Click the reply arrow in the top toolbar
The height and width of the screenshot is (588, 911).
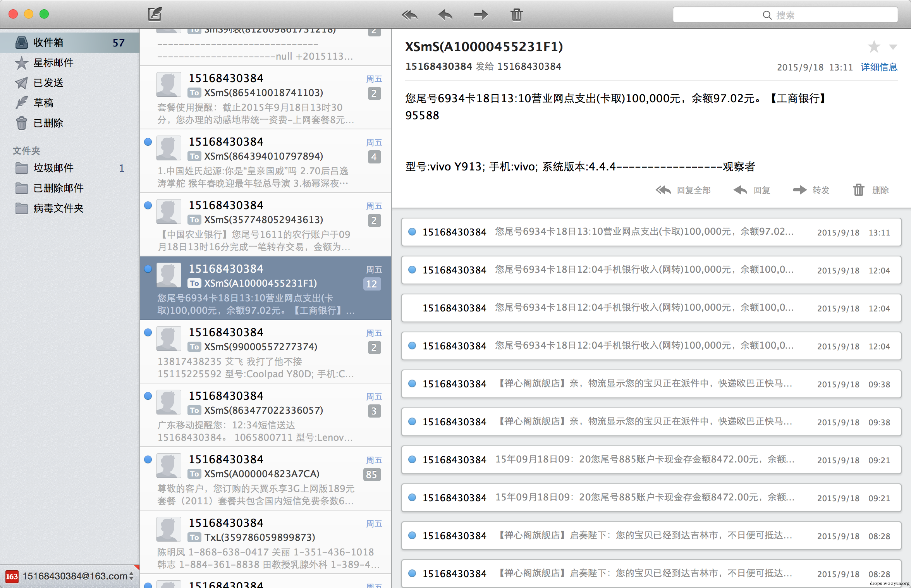point(445,15)
